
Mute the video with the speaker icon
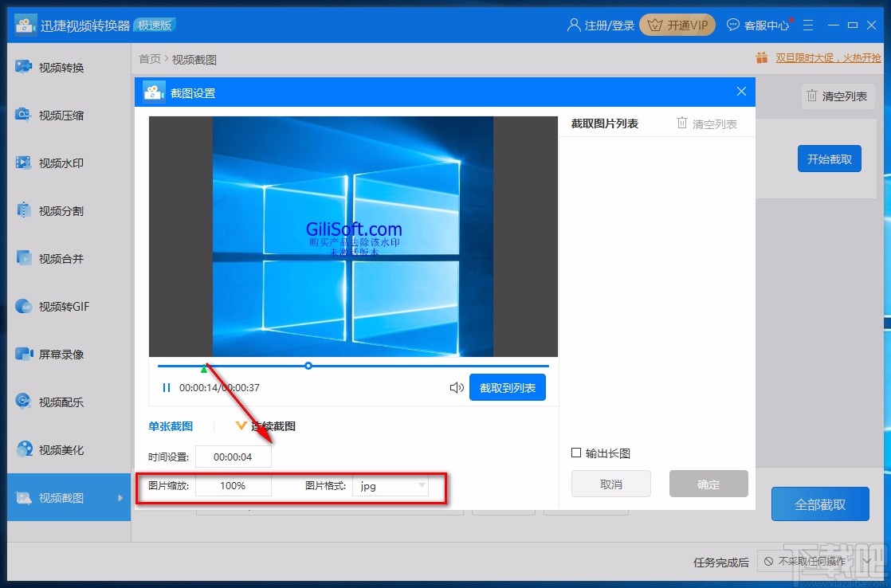pyautogui.click(x=456, y=387)
